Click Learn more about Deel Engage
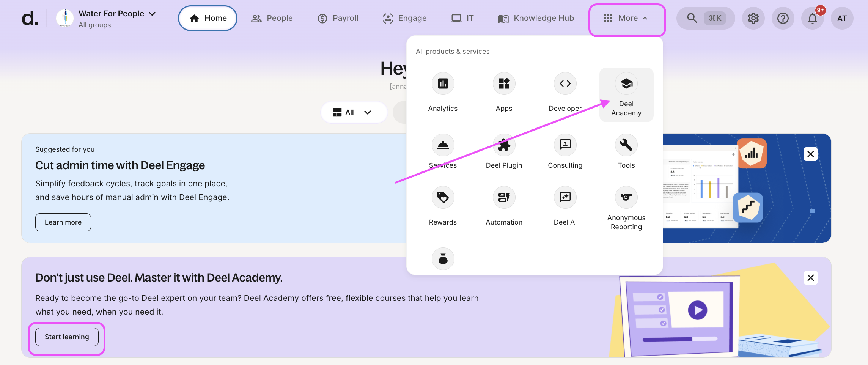868x365 pixels. pos(63,222)
